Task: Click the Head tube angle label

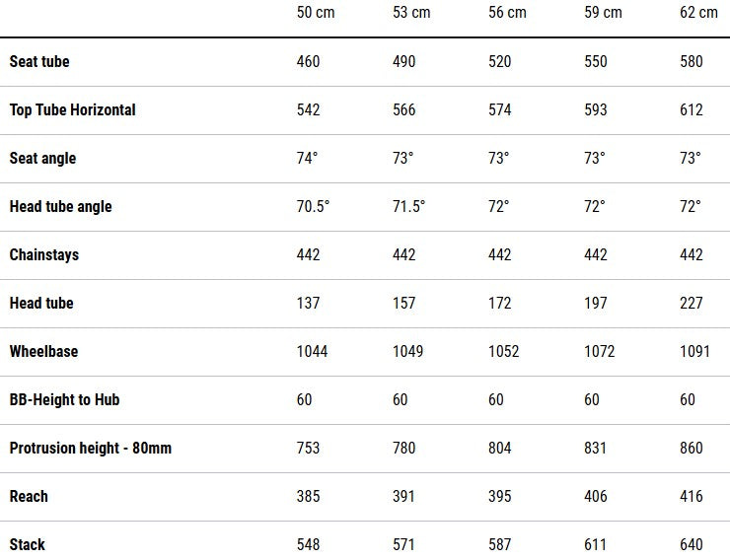Action: tap(60, 206)
